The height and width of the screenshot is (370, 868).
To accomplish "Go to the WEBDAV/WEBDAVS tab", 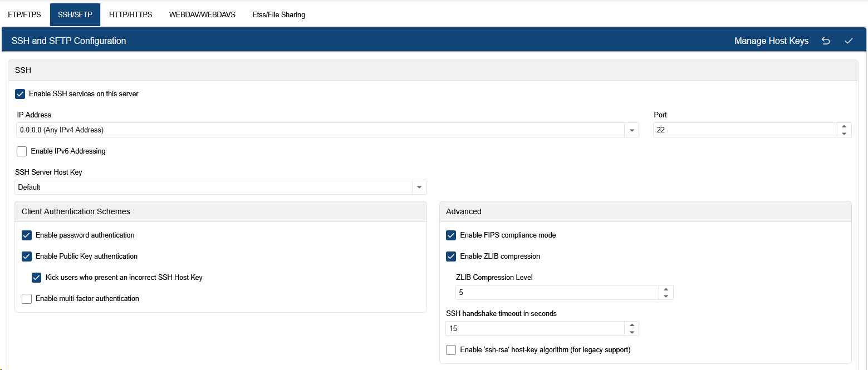I will [x=202, y=15].
